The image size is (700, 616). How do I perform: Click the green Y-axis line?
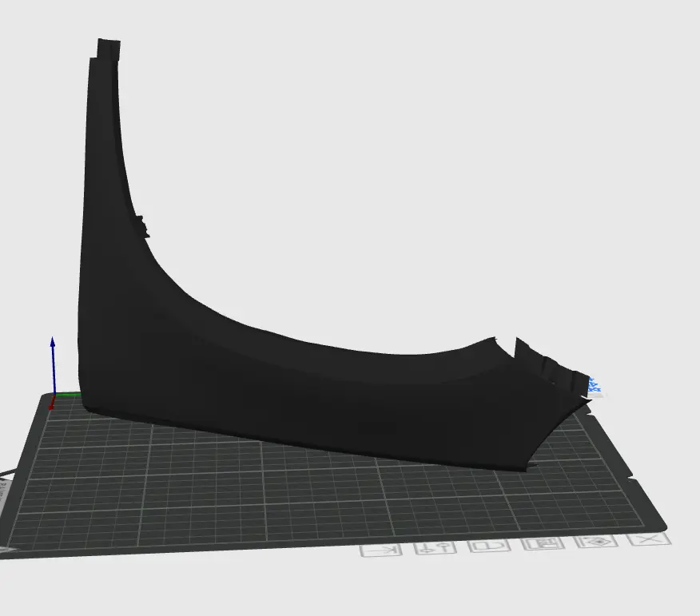67,394
